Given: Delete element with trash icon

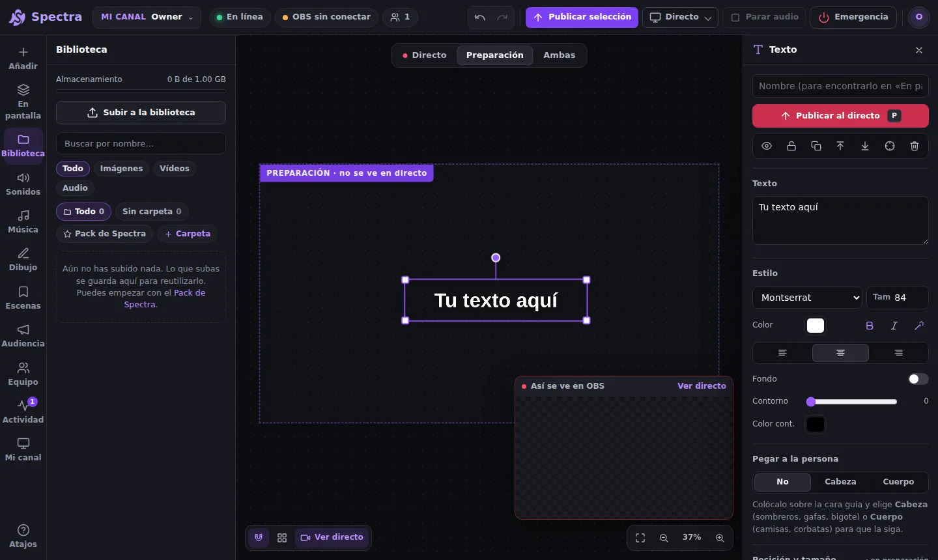Looking at the screenshot, I should (x=915, y=146).
